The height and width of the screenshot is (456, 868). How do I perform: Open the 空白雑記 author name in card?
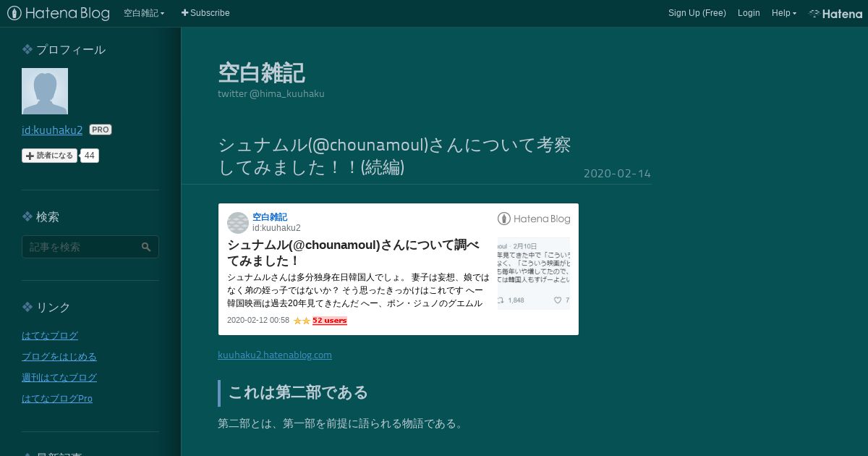270,217
